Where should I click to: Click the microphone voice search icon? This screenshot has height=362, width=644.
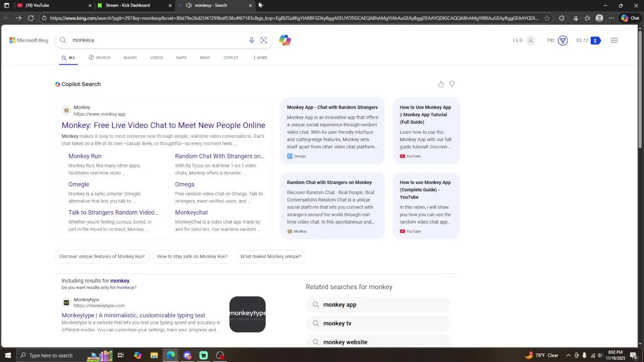click(252, 40)
